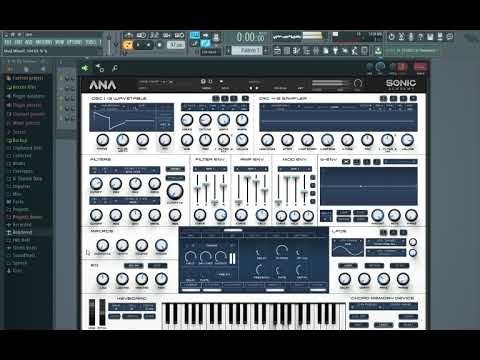Click the download arrow icon beside news panel
Image resolution: width=480 pixels, height=360 pixels.
click(x=378, y=51)
